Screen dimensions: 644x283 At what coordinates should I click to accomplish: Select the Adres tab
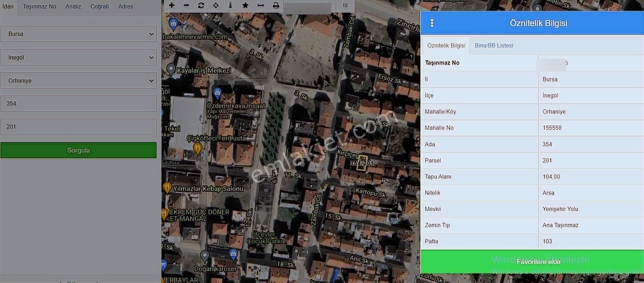(x=126, y=6)
